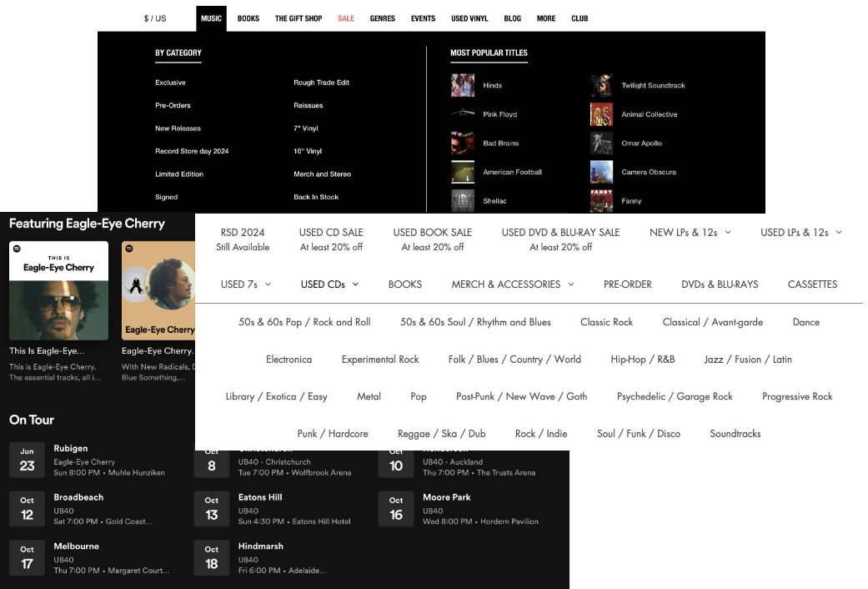
Task: Open the Jun 23 date tile
Action: (x=28, y=460)
